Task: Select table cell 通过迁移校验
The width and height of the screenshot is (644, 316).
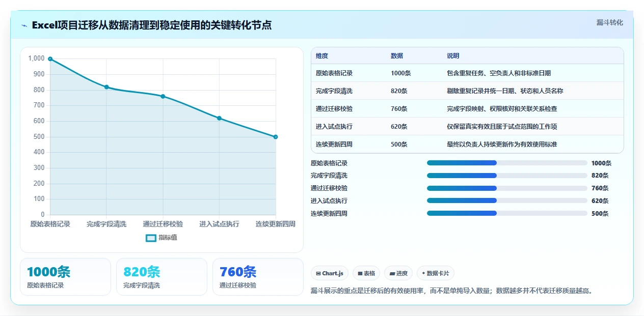Action: tap(334, 109)
